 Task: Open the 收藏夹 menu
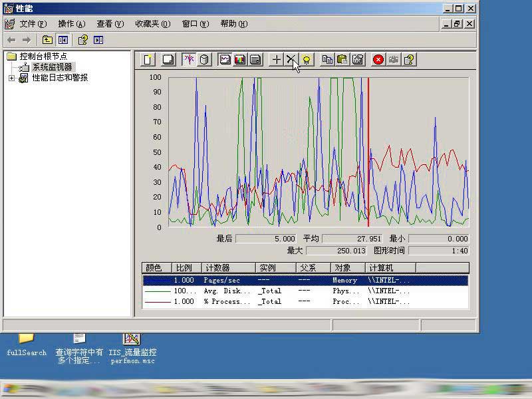click(152, 24)
